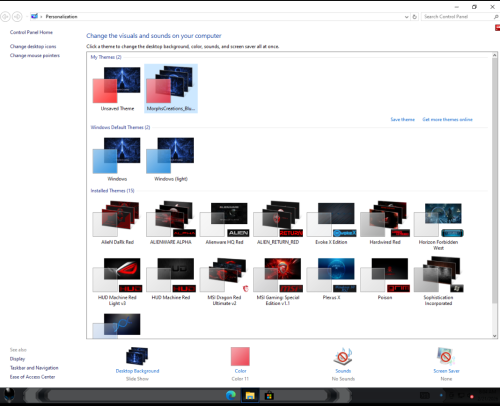Viewport: 500px width, 406px height.
Task: Choose the ALIENWARE ALPHA theme
Action: [171, 223]
